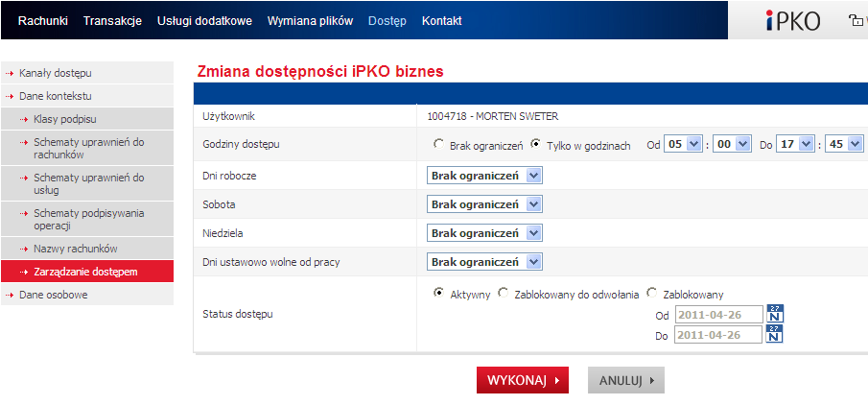The width and height of the screenshot is (868, 405).
Task: Click the Godziny dostępu label
Action: tap(241, 144)
